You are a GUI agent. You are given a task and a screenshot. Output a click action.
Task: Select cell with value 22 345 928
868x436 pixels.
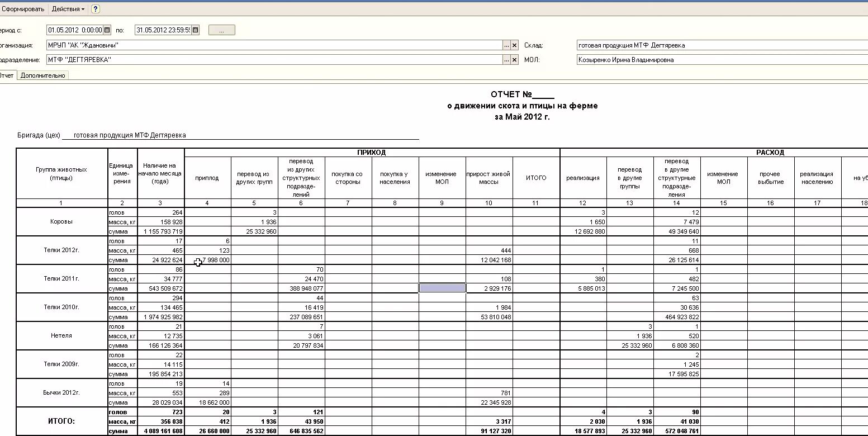(488, 402)
